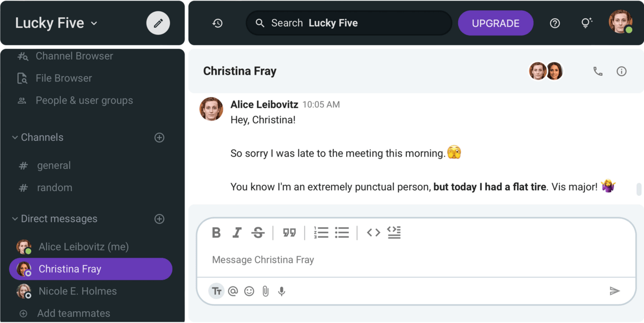Toggle italic text formatting
The width and height of the screenshot is (644, 323).
(237, 233)
